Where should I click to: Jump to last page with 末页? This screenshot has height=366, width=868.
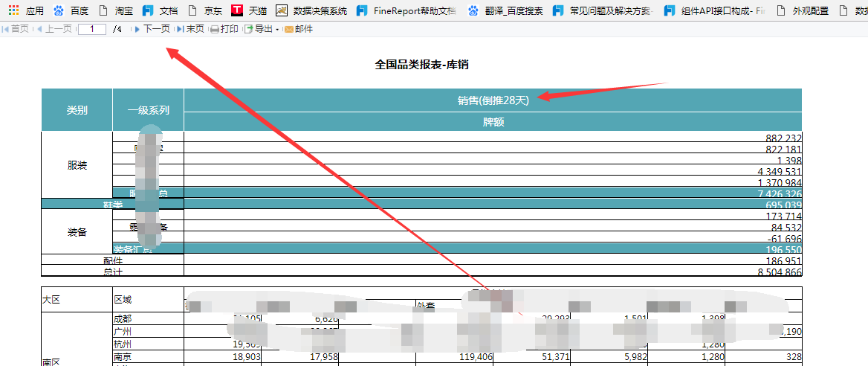tap(190, 30)
